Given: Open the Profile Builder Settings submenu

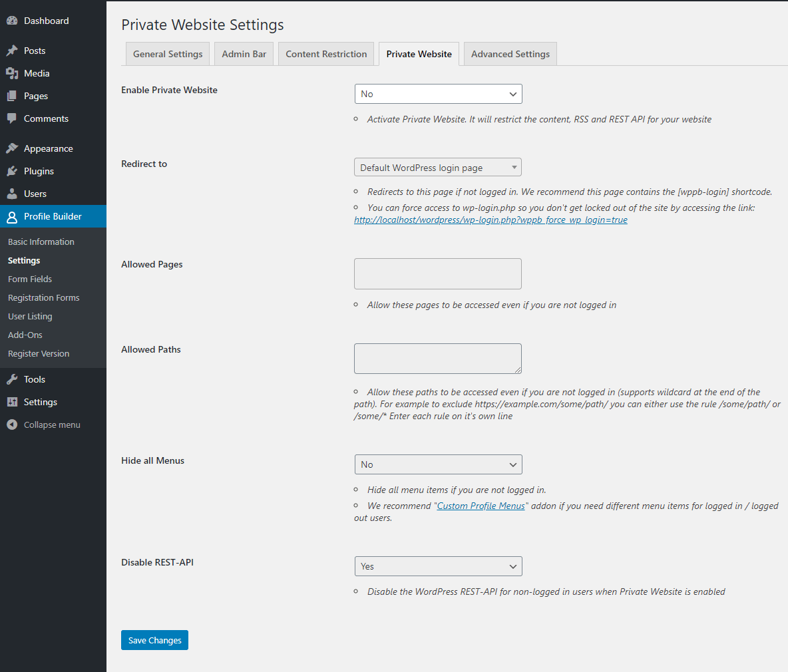Looking at the screenshot, I should tap(24, 260).
